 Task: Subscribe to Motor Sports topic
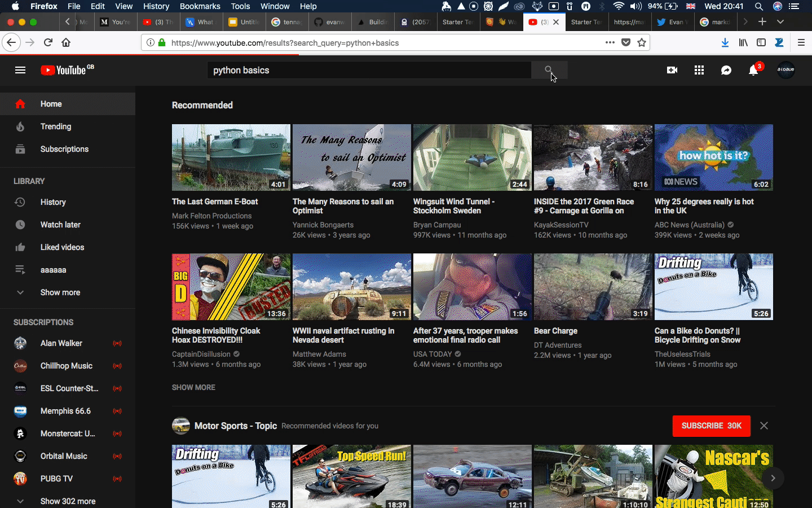click(x=711, y=426)
